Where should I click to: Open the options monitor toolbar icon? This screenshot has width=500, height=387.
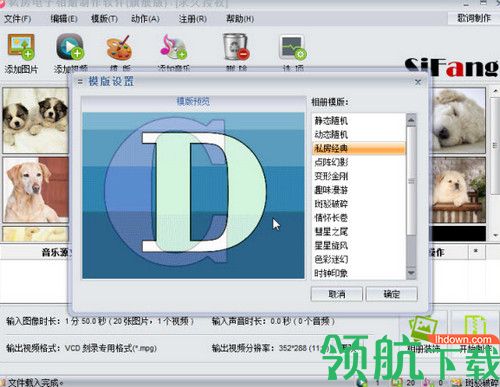[x=293, y=47]
